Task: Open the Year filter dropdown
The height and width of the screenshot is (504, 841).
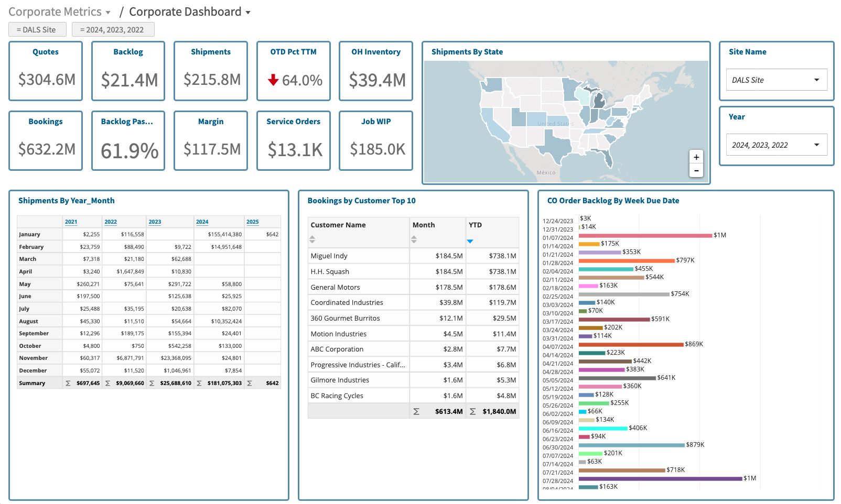Action: pyautogui.click(x=776, y=145)
